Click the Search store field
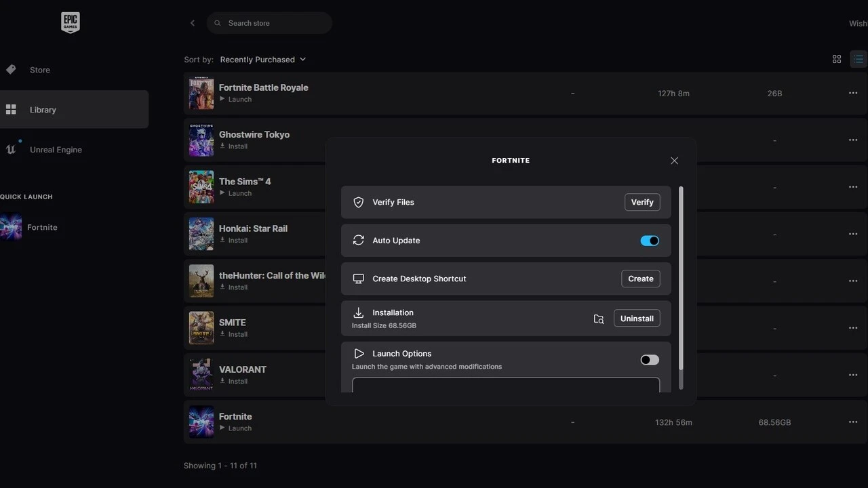The width and height of the screenshot is (868, 488). (269, 23)
